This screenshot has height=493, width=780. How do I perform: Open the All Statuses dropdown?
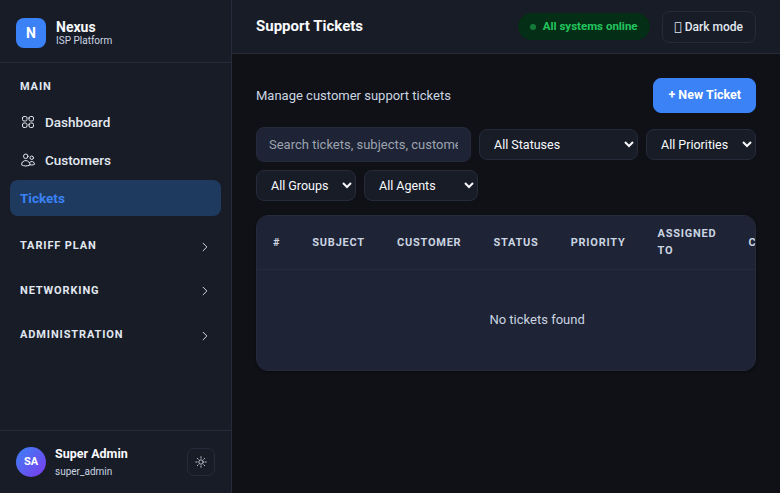tap(558, 145)
